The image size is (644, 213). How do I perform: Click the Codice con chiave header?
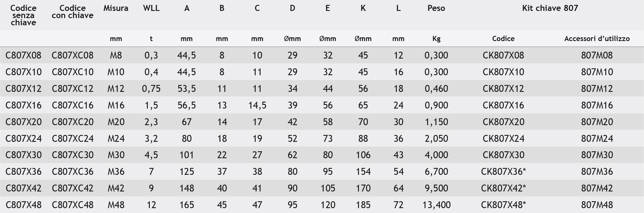tap(73, 12)
